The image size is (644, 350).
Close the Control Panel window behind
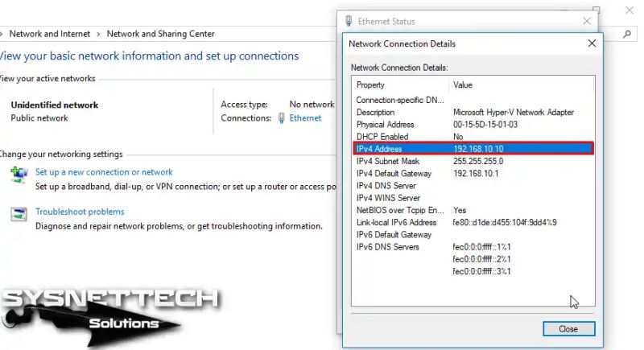tap(630, 10)
